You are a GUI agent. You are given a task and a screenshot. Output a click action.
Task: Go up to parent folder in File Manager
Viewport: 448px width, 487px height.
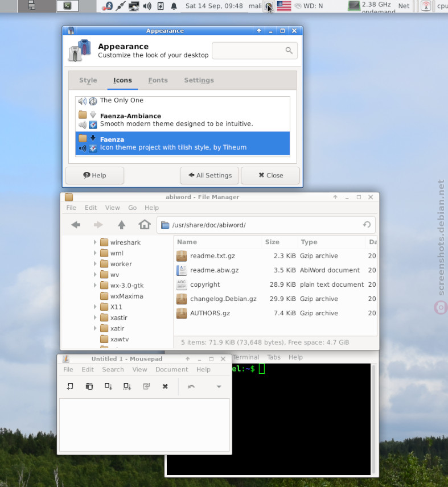click(121, 225)
